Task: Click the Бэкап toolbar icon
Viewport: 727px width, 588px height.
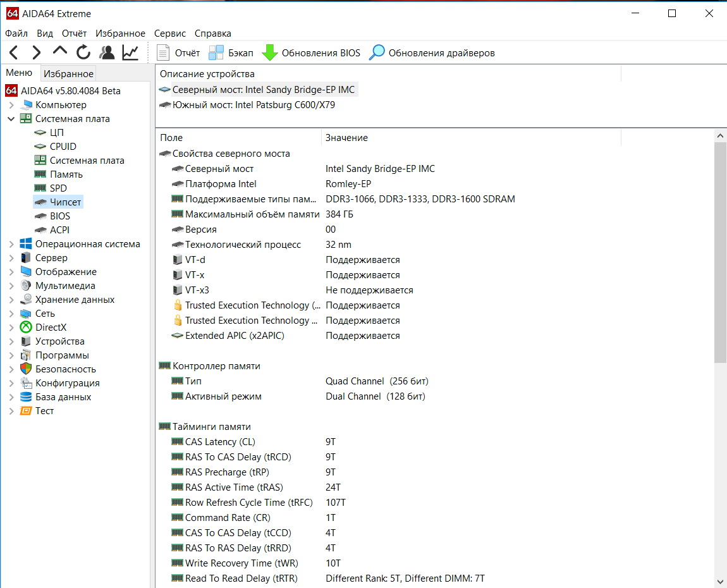Action: point(216,53)
